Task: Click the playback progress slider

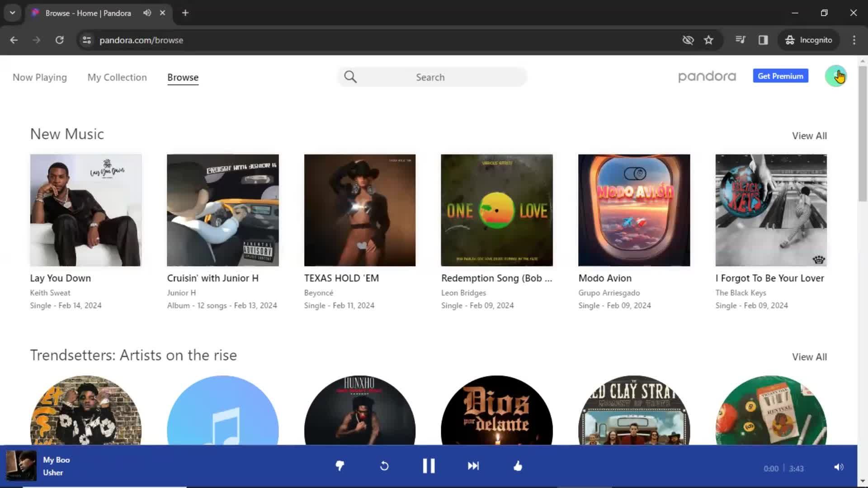Action: point(434,485)
